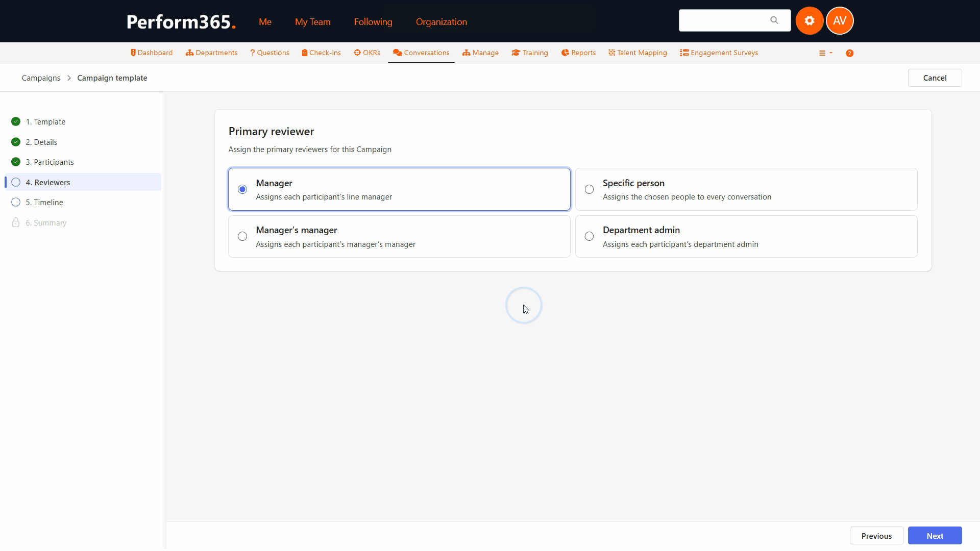
Task: Open Organization in top navigation
Action: coord(442,22)
